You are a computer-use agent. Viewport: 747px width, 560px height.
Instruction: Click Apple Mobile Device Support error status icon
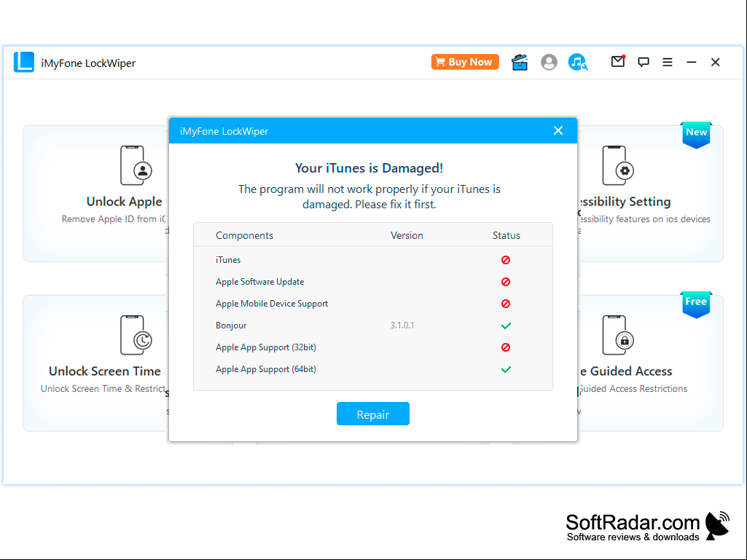(x=506, y=304)
